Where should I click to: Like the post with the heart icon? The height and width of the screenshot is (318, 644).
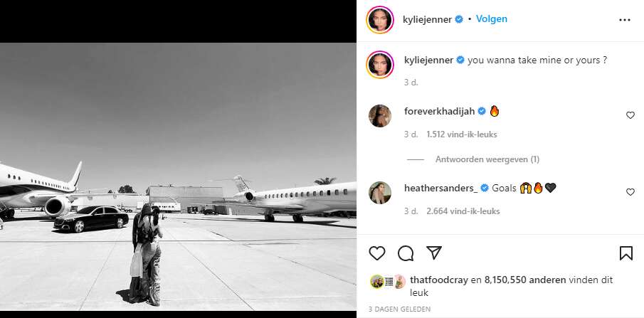(377, 253)
